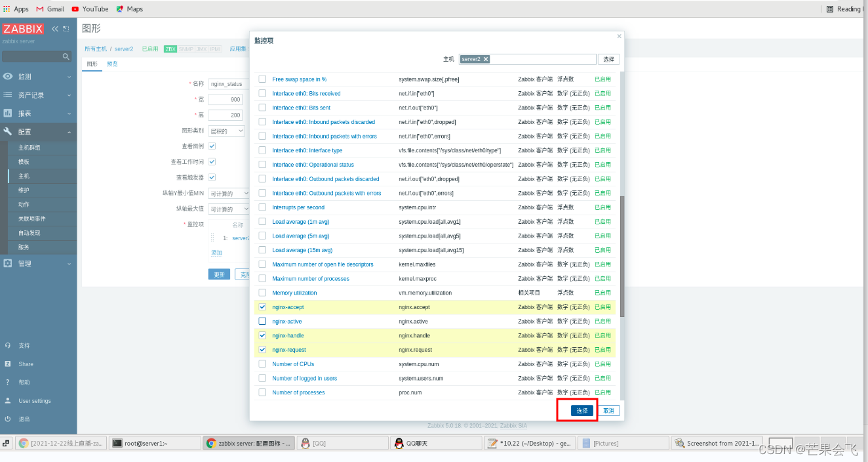This screenshot has width=868, height=462.
Task: Uncheck the nginx-handle checkbox
Action: [262, 335]
